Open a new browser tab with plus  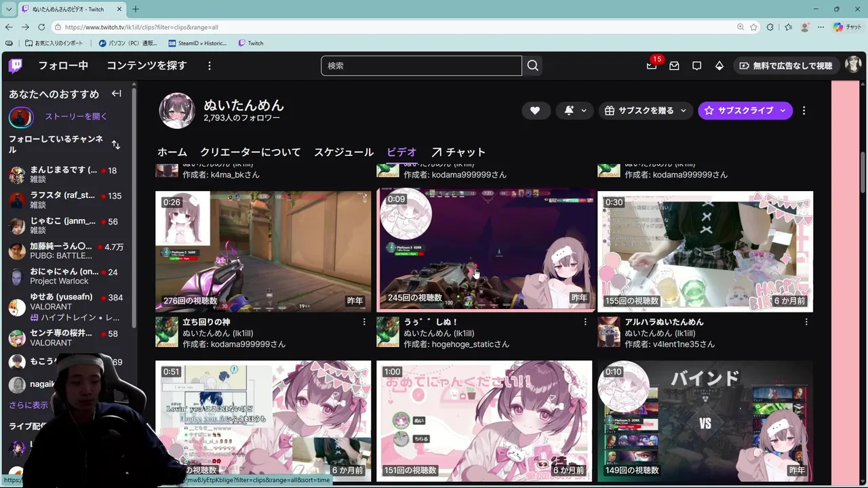click(x=136, y=9)
